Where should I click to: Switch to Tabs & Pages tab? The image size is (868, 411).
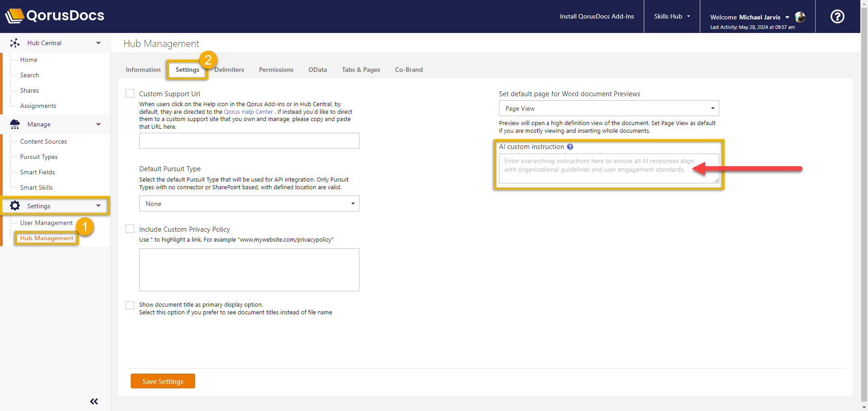click(361, 70)
